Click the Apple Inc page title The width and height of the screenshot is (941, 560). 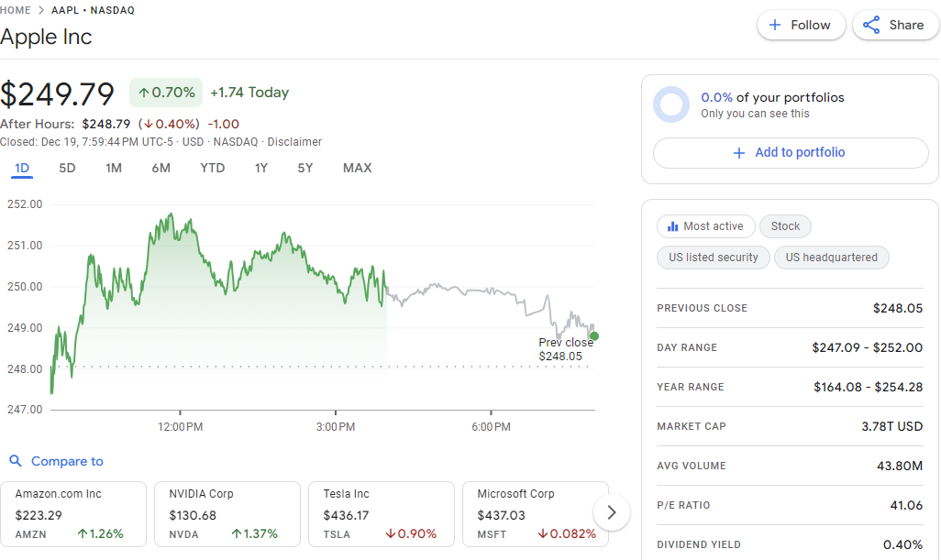pos(46,38)
